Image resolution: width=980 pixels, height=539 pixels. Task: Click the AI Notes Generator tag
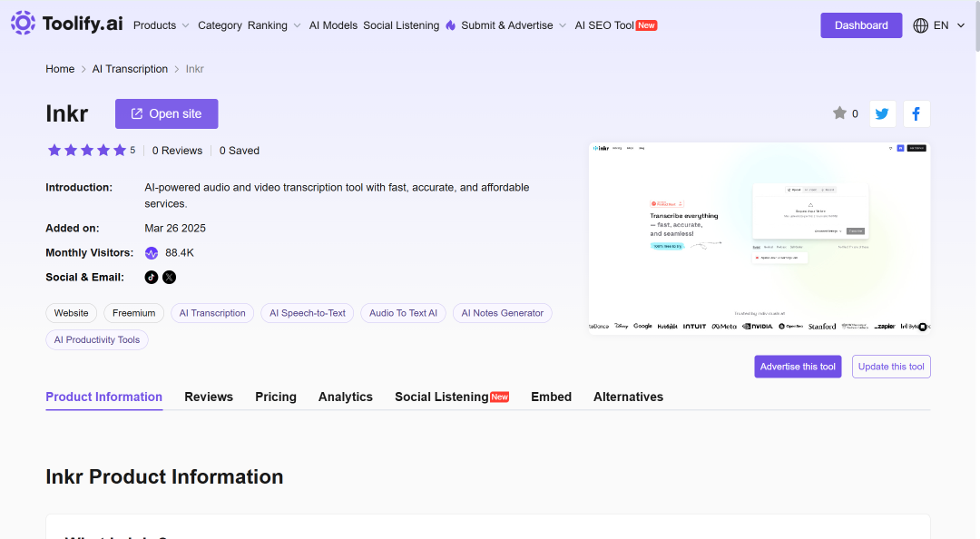tap(503, 313)
